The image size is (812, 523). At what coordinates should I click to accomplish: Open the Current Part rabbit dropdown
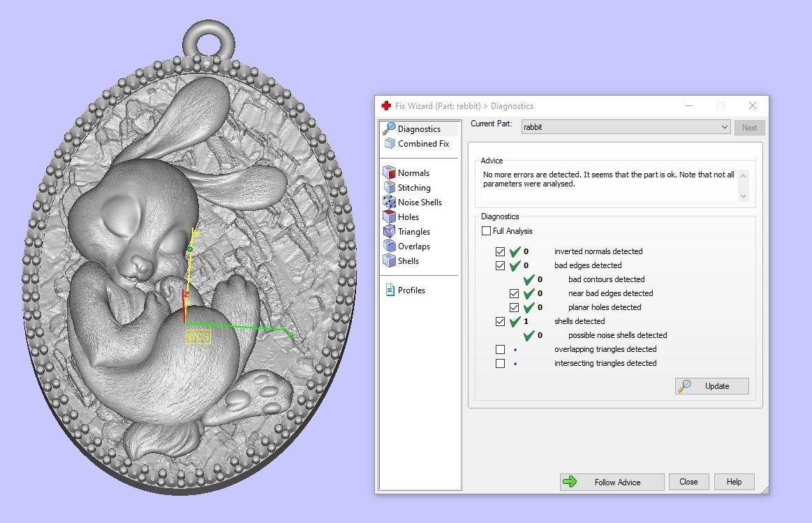(x=626, y=127)
